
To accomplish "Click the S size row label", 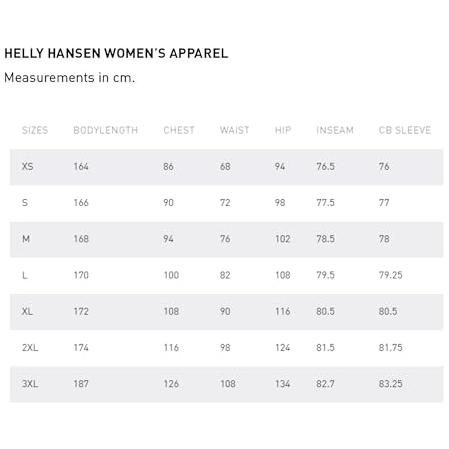I will (25, 203).
